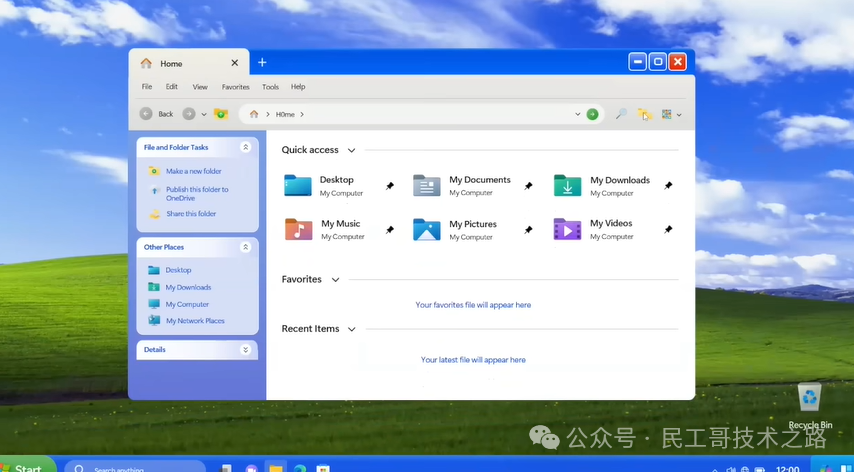Open My Network Places link

195,321
